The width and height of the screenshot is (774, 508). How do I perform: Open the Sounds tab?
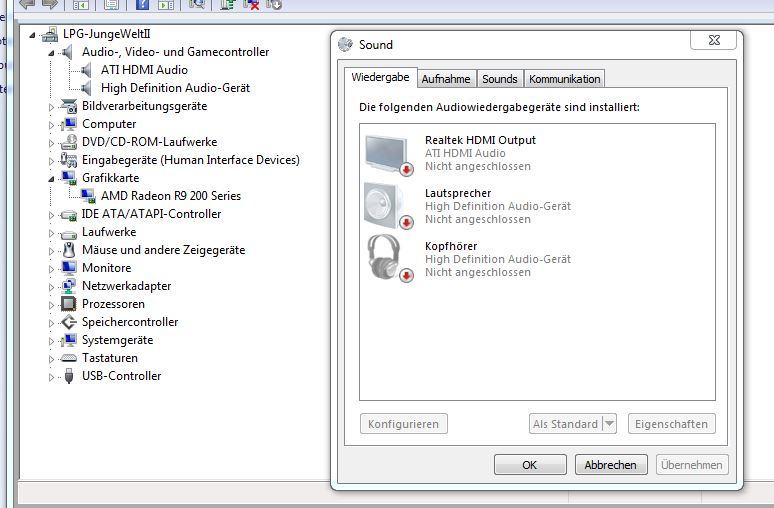click(500, 79)
